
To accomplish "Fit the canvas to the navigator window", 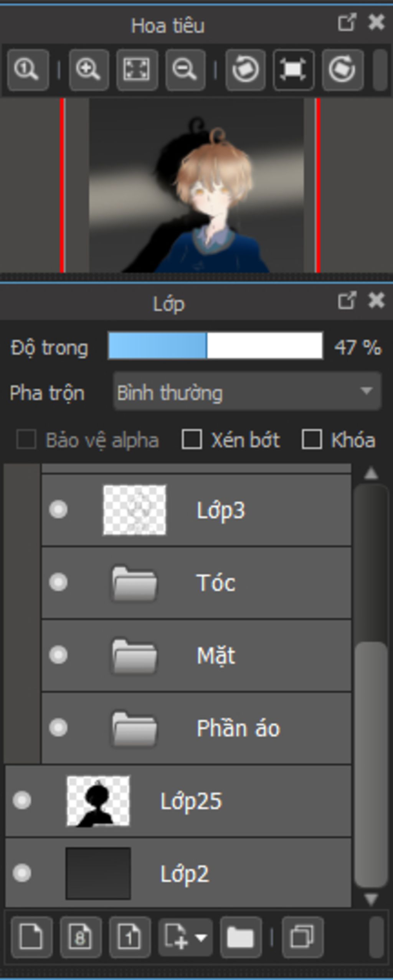I will 137,70.
